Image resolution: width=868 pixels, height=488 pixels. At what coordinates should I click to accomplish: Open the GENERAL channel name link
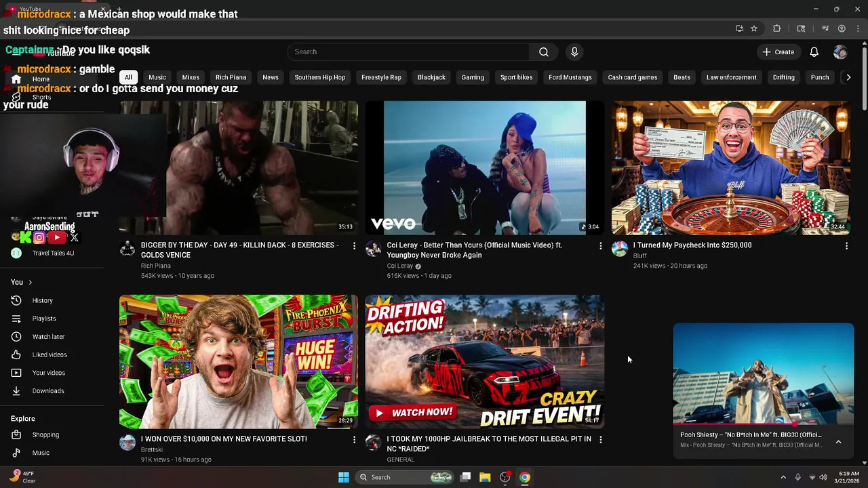tap(401, 460)
